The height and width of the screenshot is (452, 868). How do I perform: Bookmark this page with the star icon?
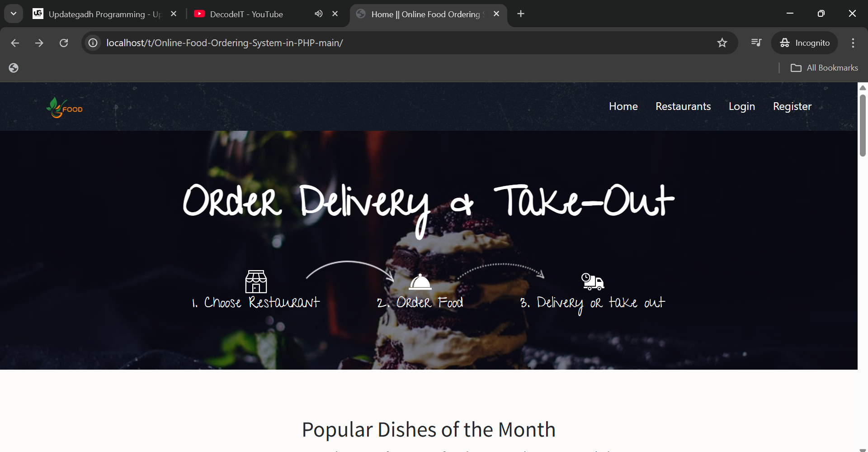coord(722,43)
